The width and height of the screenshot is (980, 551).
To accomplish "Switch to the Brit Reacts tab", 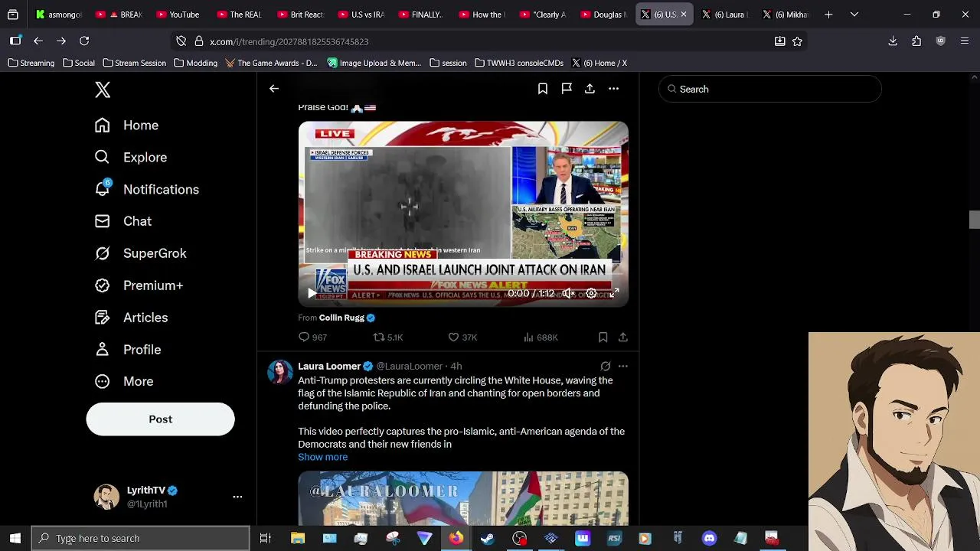I will (x=300, y=15).
